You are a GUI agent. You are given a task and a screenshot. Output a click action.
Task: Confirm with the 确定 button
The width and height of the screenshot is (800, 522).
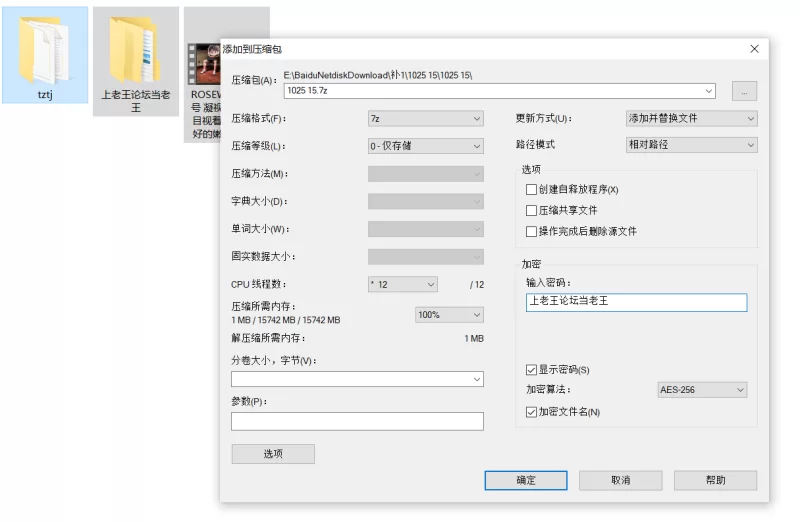[x=526, y=480]
